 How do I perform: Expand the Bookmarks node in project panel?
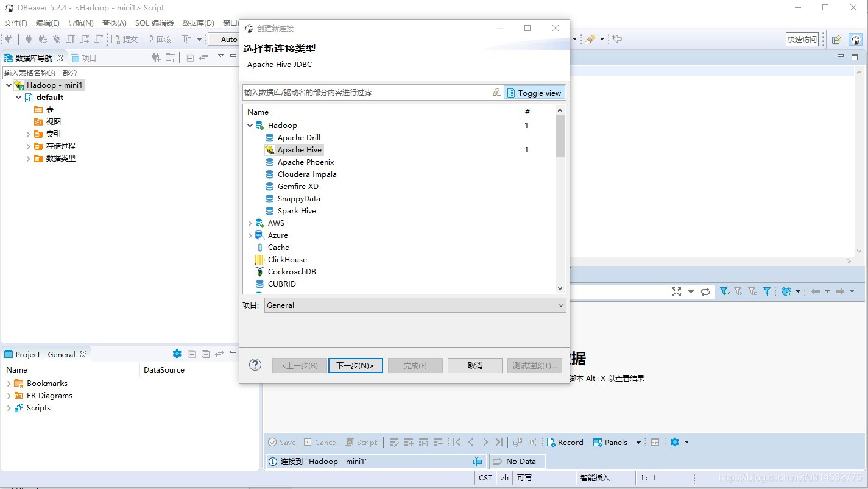pyautogui.click(x=9, y=383)
